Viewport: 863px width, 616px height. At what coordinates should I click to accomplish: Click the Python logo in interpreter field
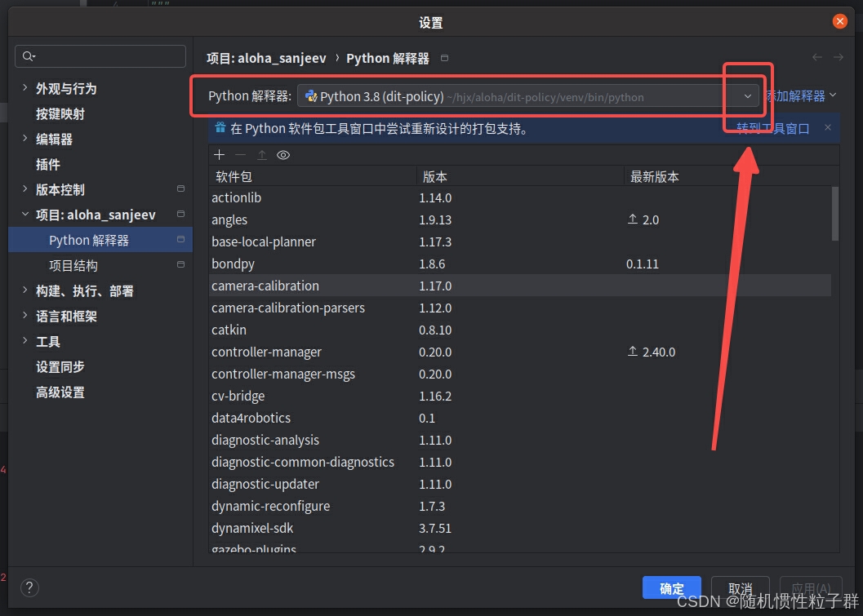tap(311, 96)
